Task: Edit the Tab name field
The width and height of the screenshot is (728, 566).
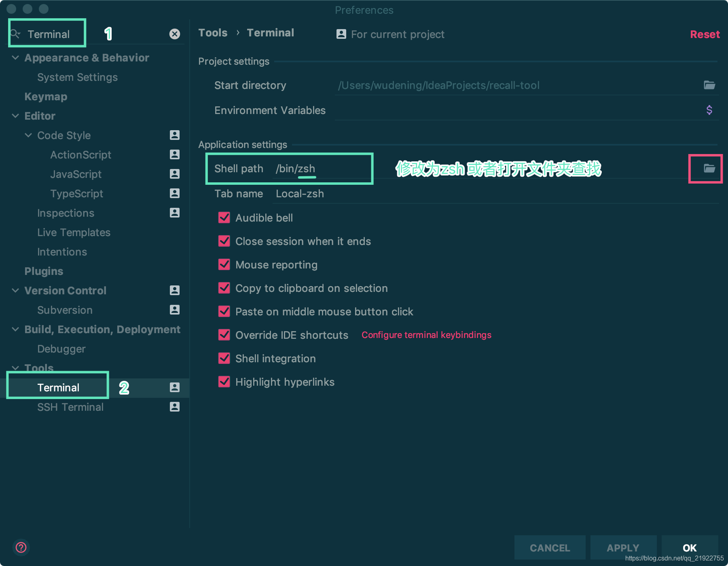Action: click(x=495, y=194)
